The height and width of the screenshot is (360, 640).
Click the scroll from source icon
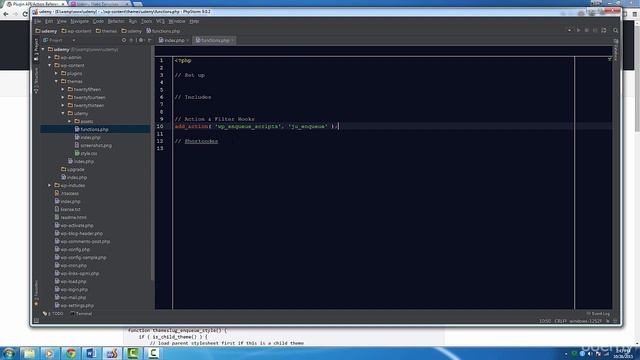click(124, 40)
